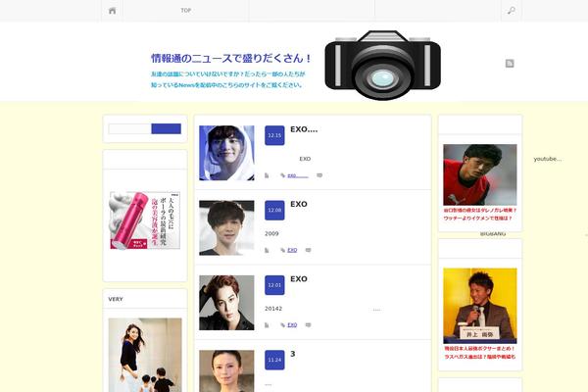Screen dimensions: 588x392
Task: Click the VERY sidebar heading
Action: [x=116, y=299]
